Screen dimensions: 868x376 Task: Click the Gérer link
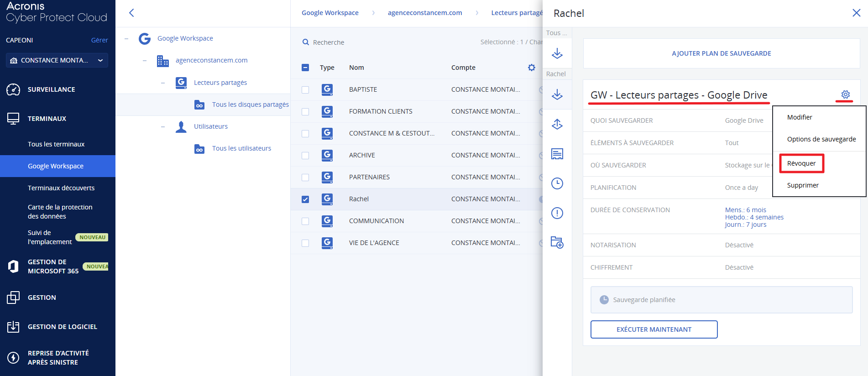coord(99,40)
